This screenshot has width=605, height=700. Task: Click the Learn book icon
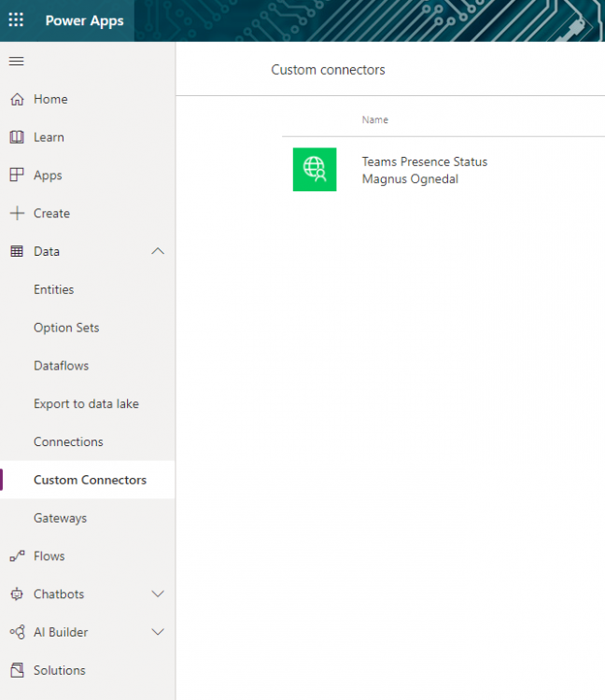[x=16, y=137]
